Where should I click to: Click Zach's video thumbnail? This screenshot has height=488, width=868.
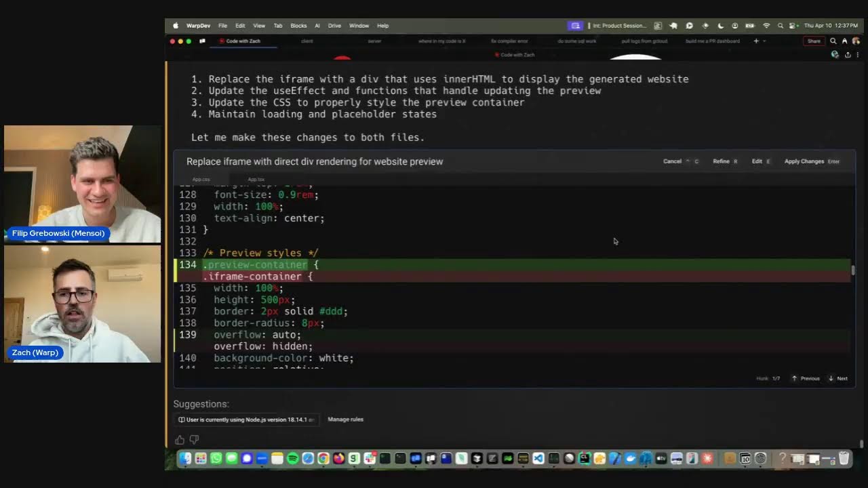(x=83, y=304)
